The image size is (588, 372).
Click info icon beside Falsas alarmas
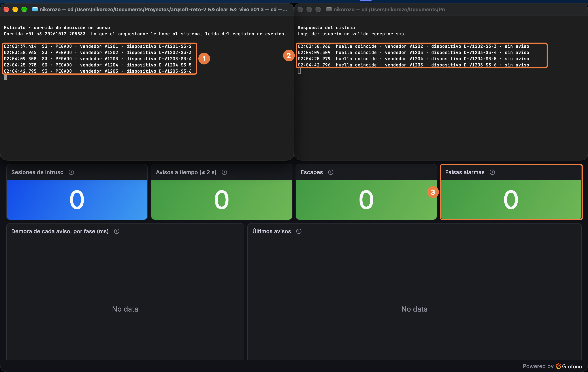(x=492, y=172)
